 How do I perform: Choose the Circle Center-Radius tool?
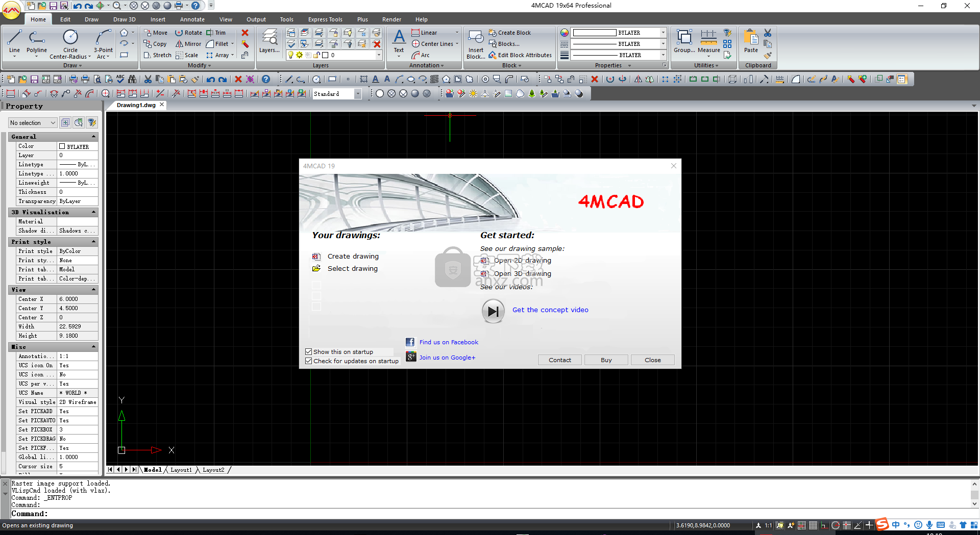(70, 44)
